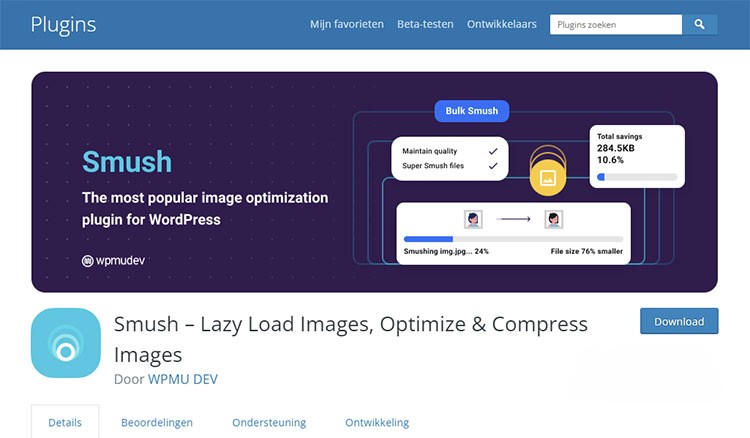Open Mijn favorieten page
Screen dimensions: 750x438
click(347, 24)
